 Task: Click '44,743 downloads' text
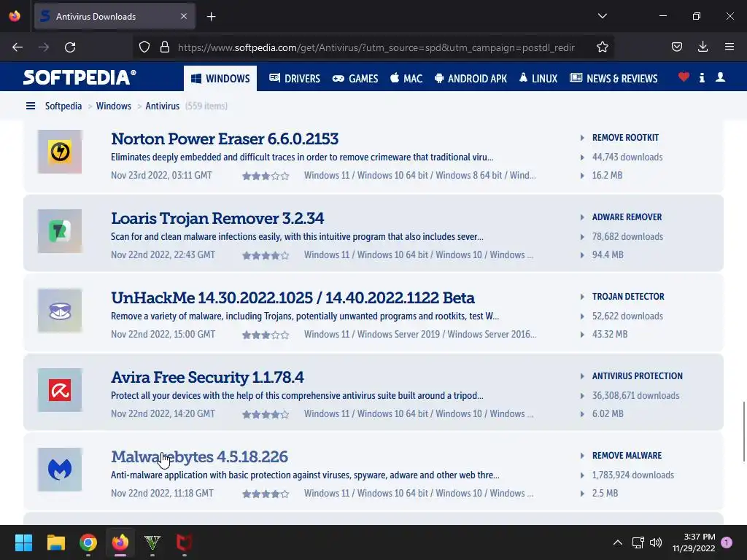point(627,157)
